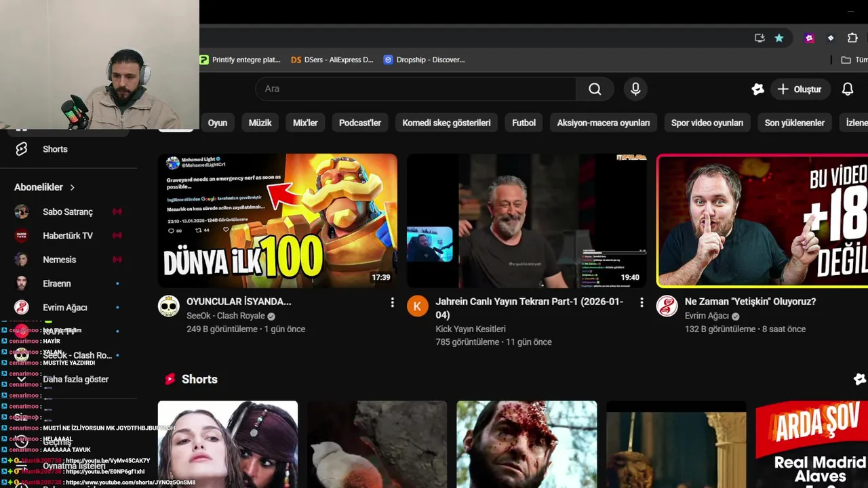Select Spor video oyunları chip
Image resolution: width=868 pixels, height=488 pixels.
click(707, 123)
